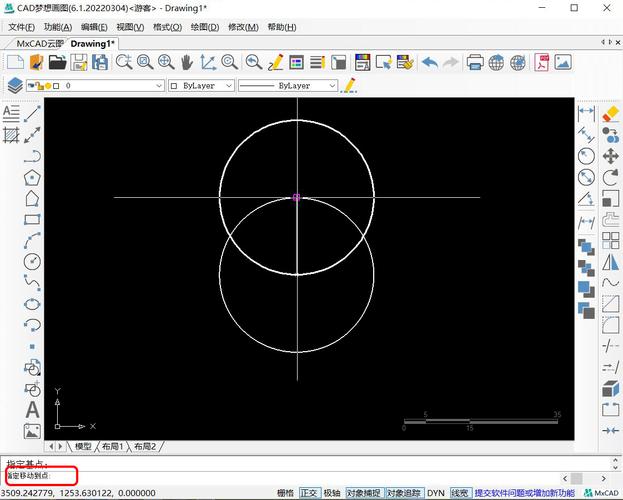Switch to 布局2 layout tab
Viewport: 623px width, 500px height.
coord(145,446)
